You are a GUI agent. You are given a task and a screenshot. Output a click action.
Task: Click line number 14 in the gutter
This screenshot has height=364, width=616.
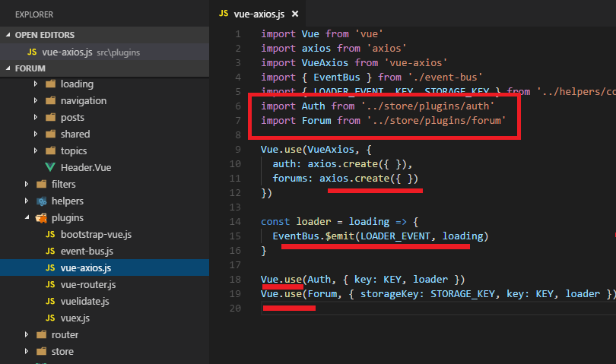coord(235,221)
